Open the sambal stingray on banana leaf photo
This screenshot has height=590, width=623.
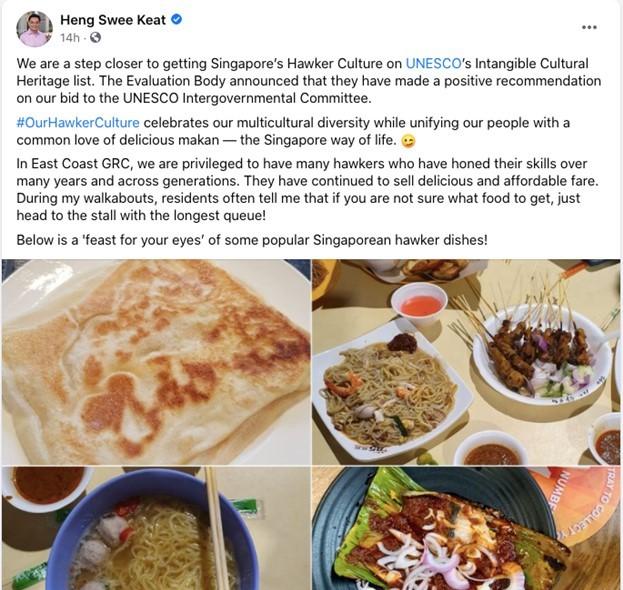pyautogui.click(x=466, y=528)
